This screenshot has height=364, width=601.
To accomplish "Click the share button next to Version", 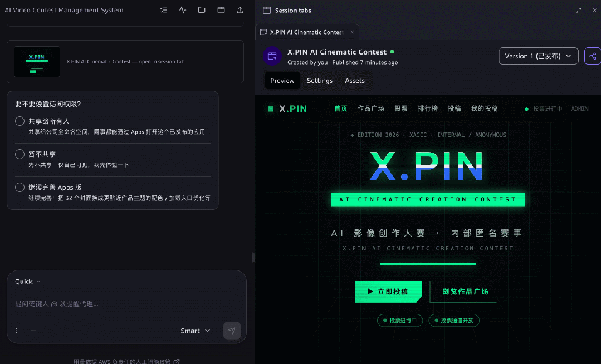I will point(593,56).
